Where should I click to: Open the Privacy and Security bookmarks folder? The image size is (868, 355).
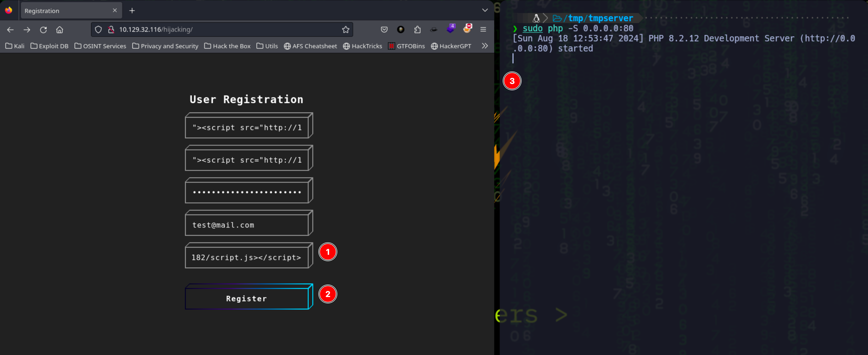[165, 46]
